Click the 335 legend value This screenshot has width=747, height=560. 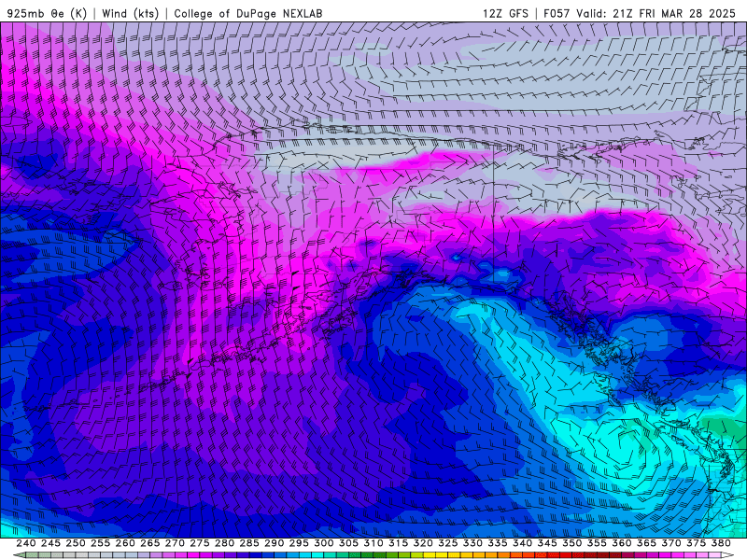(498, 543)
